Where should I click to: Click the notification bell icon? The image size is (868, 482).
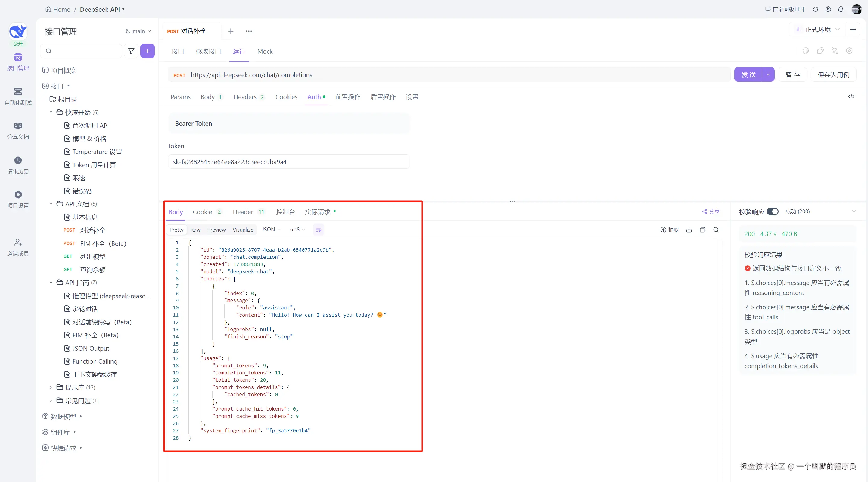coord(840,9)
